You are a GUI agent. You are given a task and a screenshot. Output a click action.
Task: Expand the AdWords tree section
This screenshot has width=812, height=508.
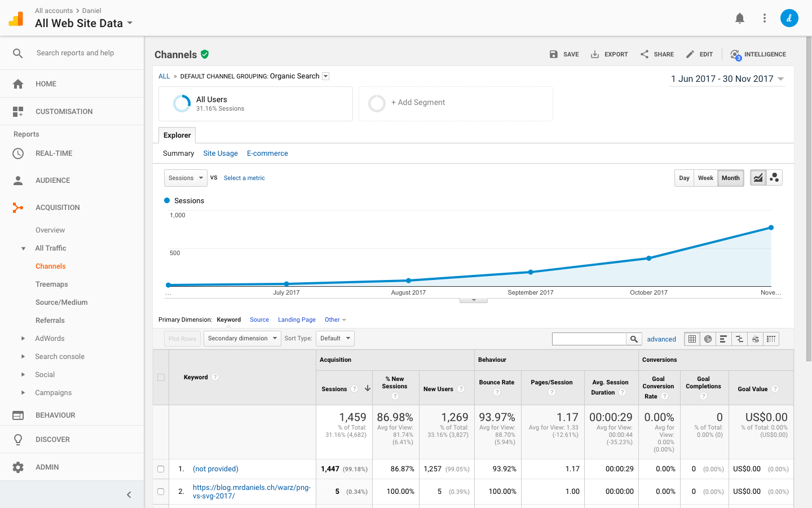pos(23,339)
